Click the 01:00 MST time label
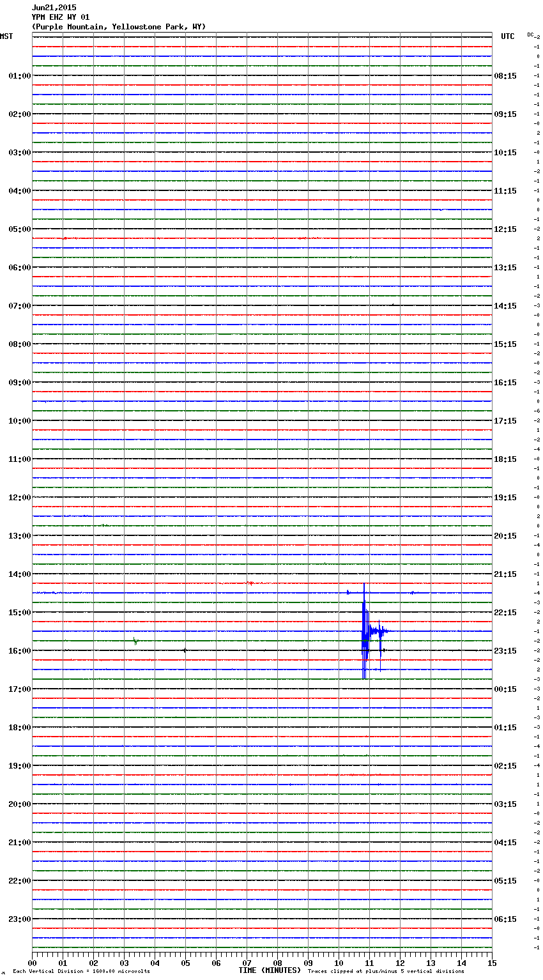The height and width of the screenshot is (980, 543). pos(20,76)
